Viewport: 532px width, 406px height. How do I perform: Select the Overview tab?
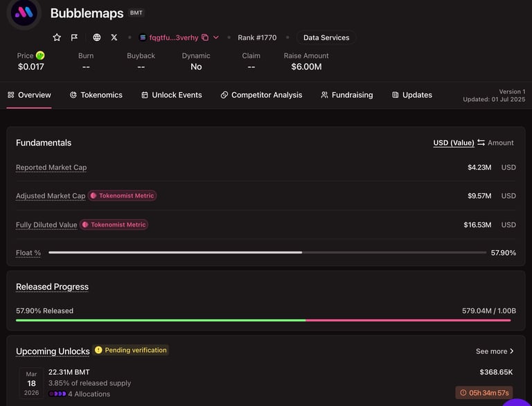(29, 95)
